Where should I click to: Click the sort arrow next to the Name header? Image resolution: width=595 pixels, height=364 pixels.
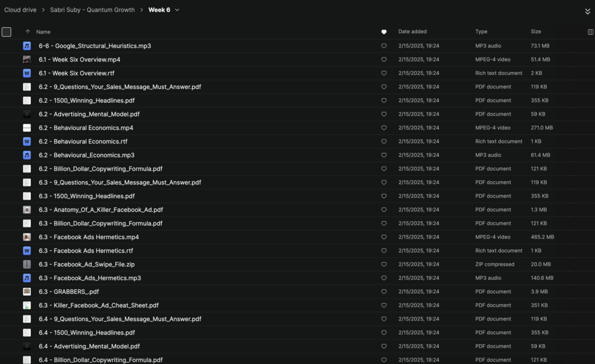coord(27,31)
